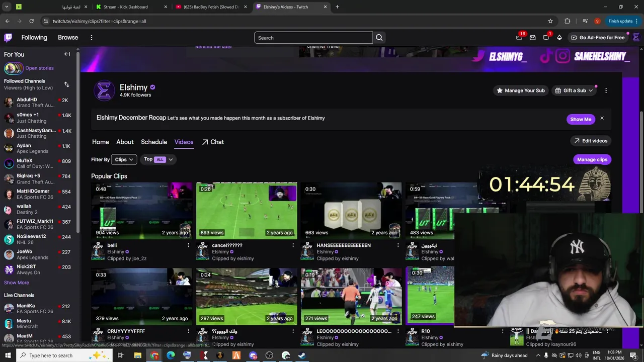This screenshot has width=644, height=362.
Task: Open options menu for clip 'belli'
Action: click(x=189, y=245)
